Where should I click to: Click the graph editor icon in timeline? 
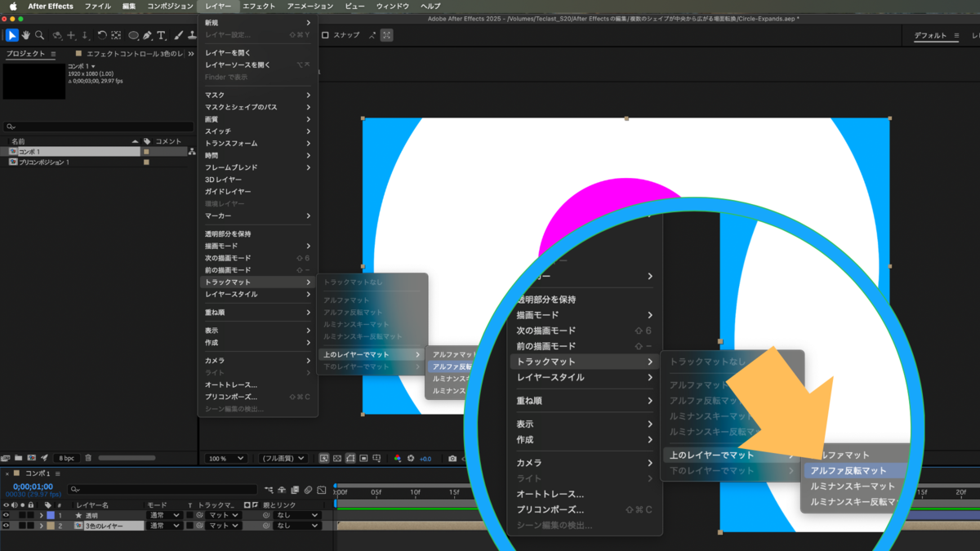coord(322,490)
